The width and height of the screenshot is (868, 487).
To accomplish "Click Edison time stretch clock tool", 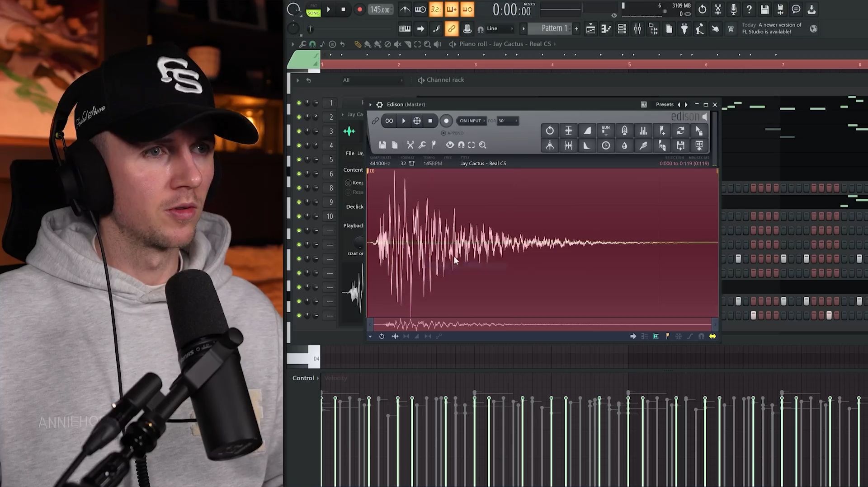I will tap(606, 145).
